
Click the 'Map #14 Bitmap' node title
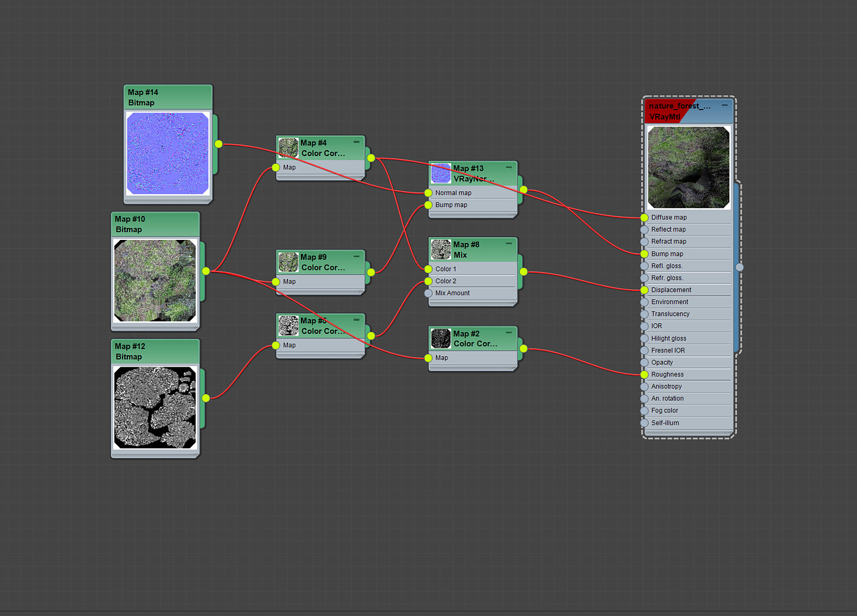pos(143,97)
